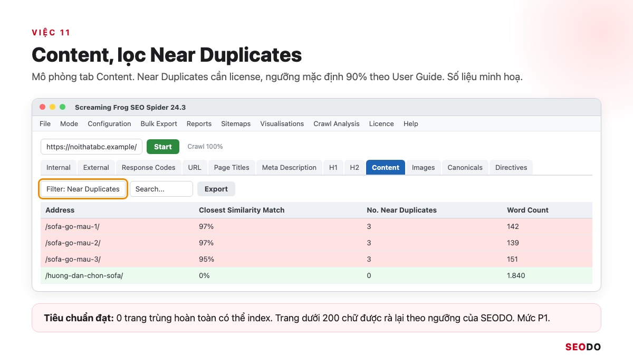Open the Visualisations menu
633x364 pixels.
pyautogui.click(x=282, y=123)
